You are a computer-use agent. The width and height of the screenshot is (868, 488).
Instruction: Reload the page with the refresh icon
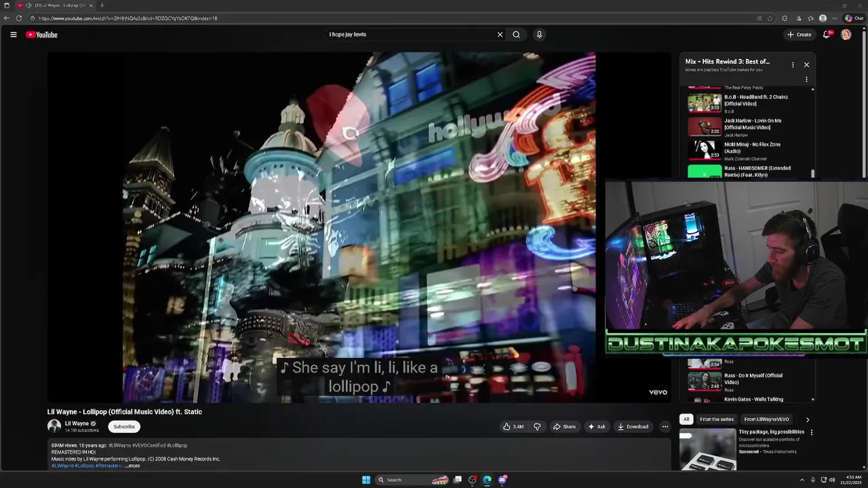point(19,18)
